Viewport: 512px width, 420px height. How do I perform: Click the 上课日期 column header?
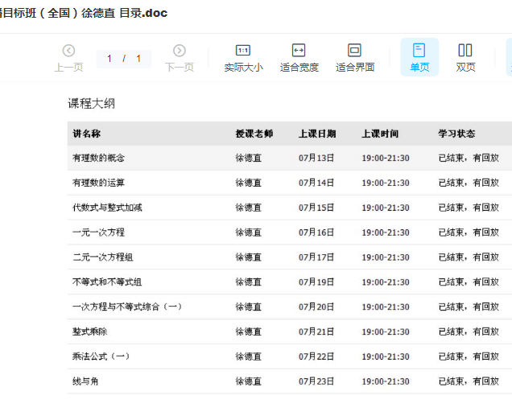(317, 134)
